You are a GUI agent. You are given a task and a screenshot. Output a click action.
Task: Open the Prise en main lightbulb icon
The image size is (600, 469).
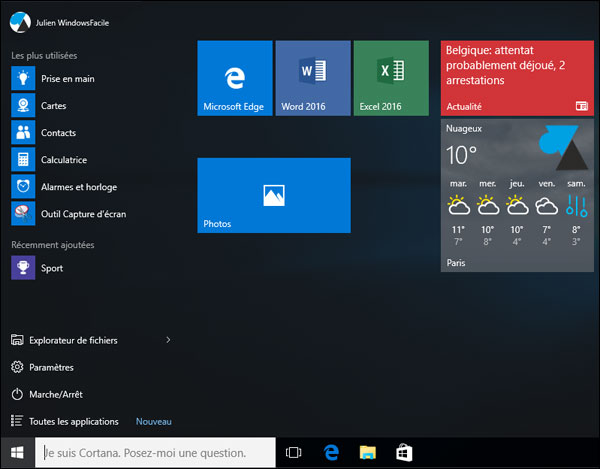[x=23, y=78]
